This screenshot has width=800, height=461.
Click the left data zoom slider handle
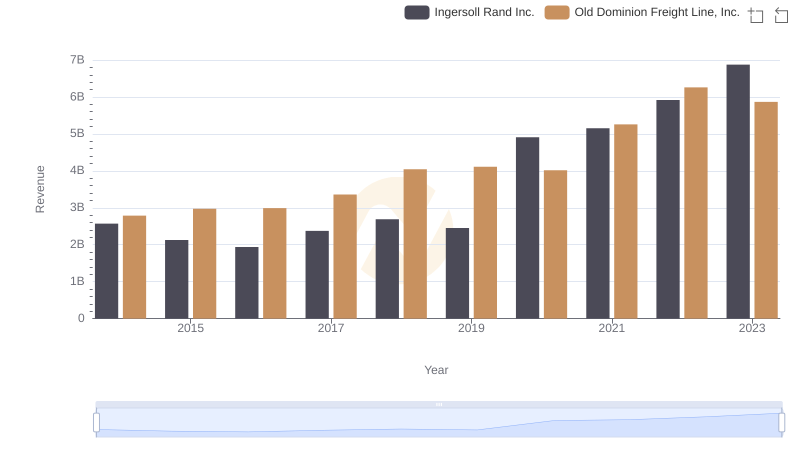pos(96,423)
